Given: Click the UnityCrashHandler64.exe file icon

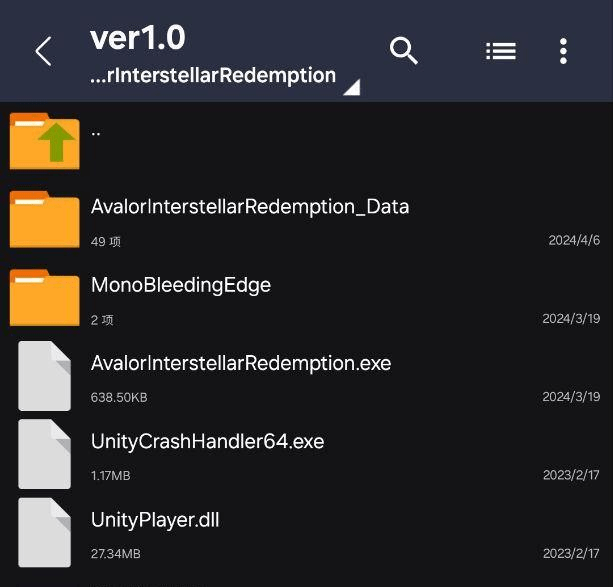Looking at the screenshot, I should (x=45, y=453).
